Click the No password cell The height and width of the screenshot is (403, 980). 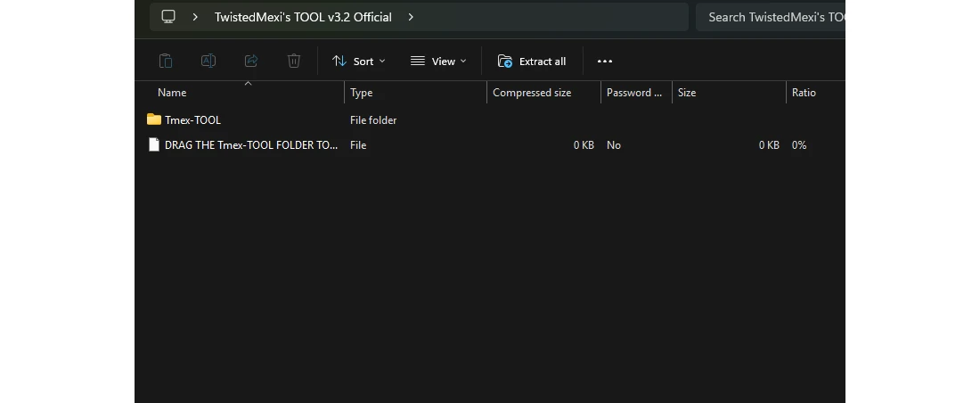click(x=614, y=145)
